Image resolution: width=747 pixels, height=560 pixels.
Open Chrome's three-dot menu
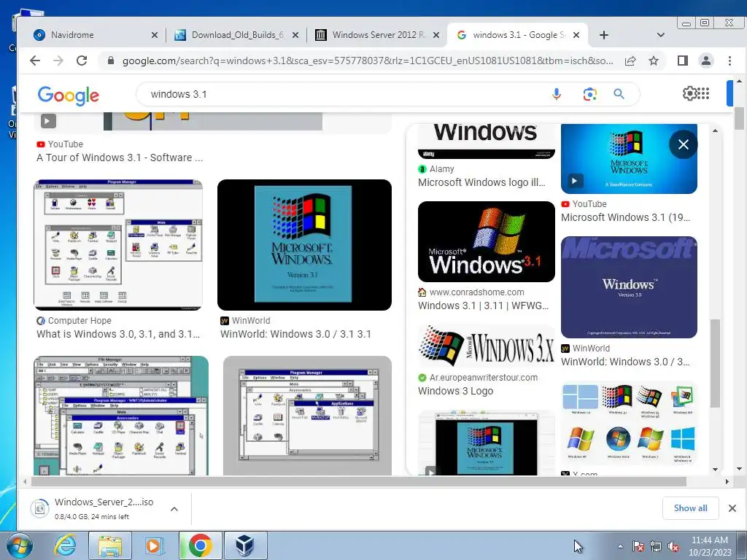coord(729,61)
